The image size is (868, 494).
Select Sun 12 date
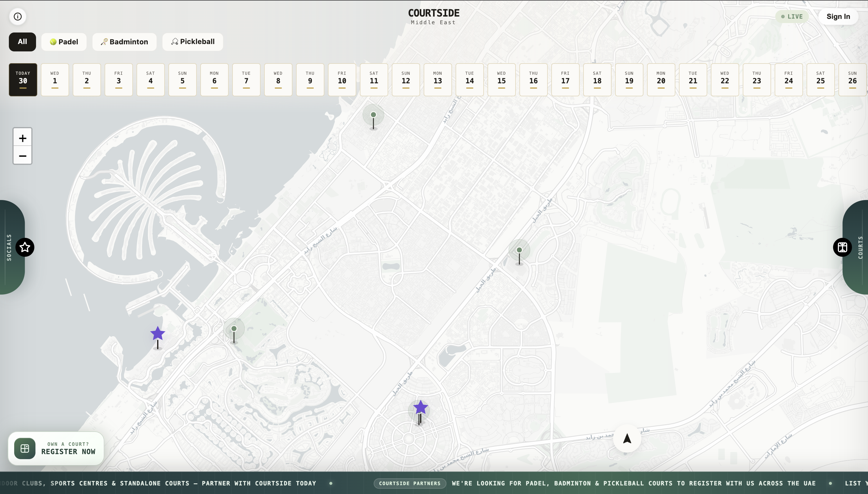406,80
